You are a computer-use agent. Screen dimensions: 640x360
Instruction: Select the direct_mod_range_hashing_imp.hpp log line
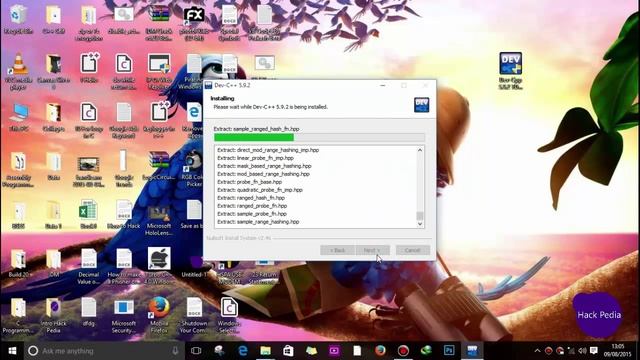pos(268,150)
